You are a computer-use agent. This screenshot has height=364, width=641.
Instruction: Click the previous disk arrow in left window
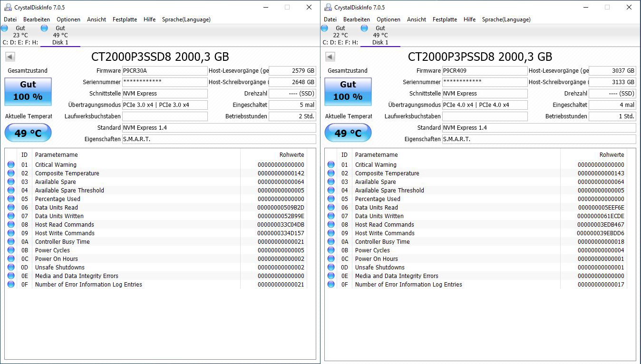(10, 57)
